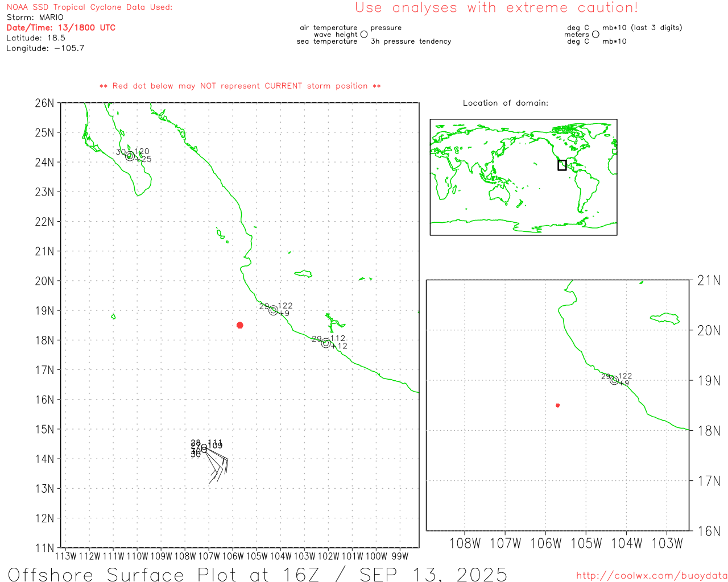This screenshot has height=582, width=728.
Task: Click 'Use analyses with extreme caution!' warning
Action: coord(497,8)
